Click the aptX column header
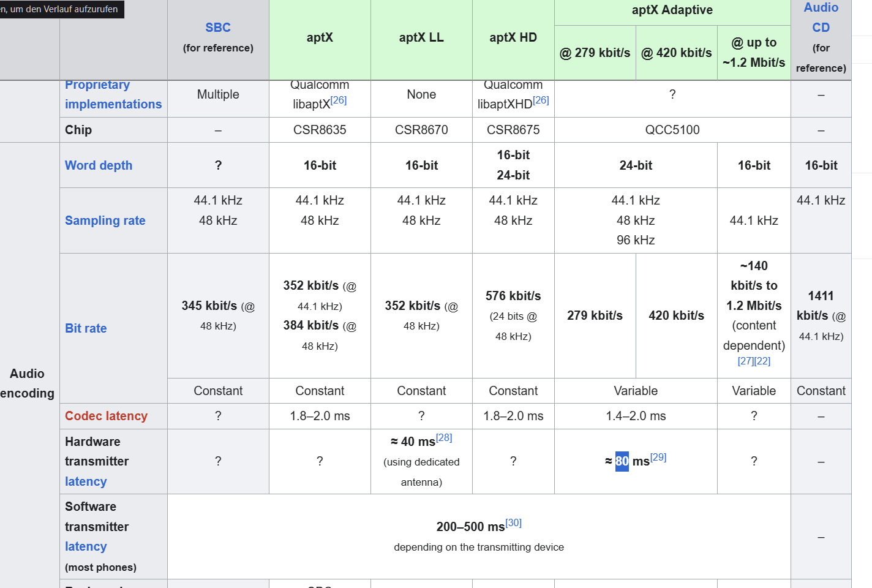This screenshot has height=588, width=872. 320,37
